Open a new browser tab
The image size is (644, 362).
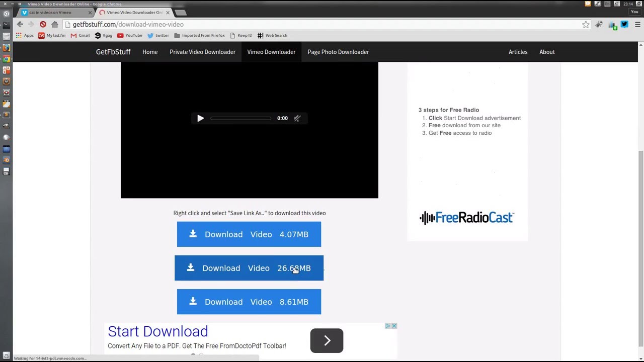point(181,12)
